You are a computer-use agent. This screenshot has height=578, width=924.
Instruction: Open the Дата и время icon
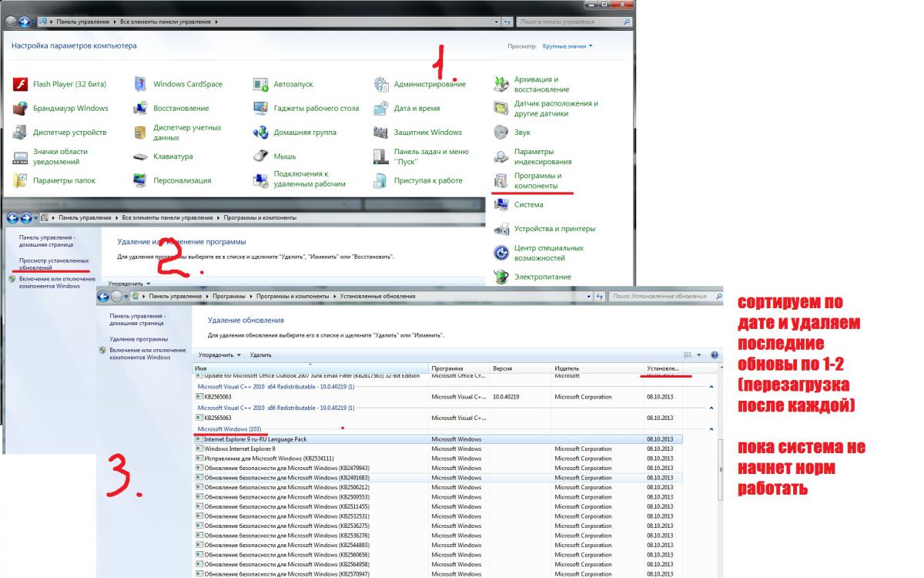pyautogui.click(x=381, y=108)
